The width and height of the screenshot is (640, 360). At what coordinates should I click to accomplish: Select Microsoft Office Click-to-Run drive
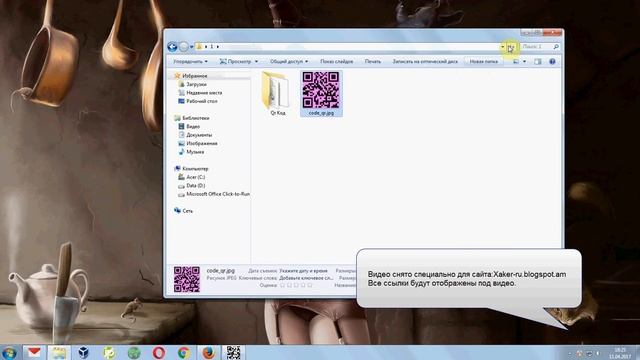click(x=218, y=194)
